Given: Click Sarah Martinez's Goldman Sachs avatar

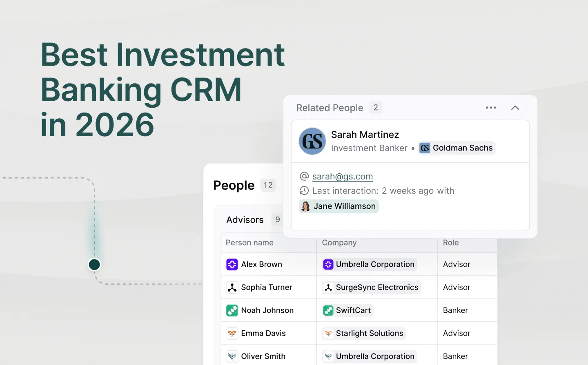Looking at the screenshot, I should coord(312,141).
